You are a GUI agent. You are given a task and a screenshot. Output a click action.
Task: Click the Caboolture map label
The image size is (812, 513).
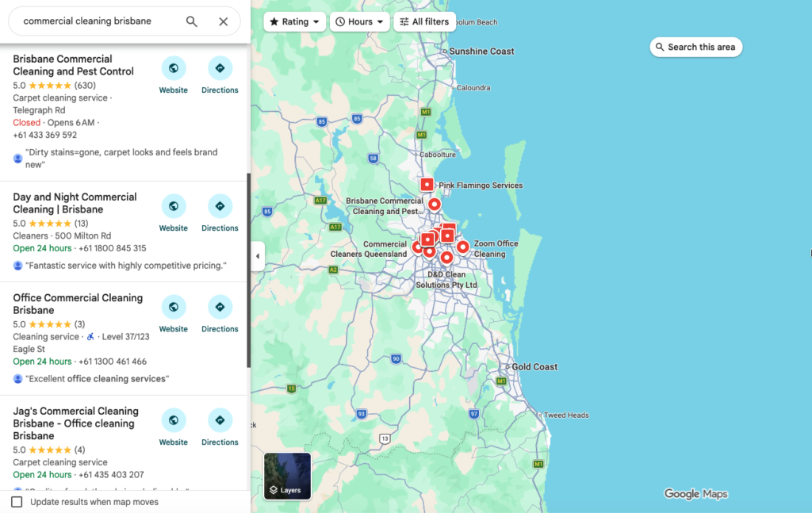[x=438, y=155]
